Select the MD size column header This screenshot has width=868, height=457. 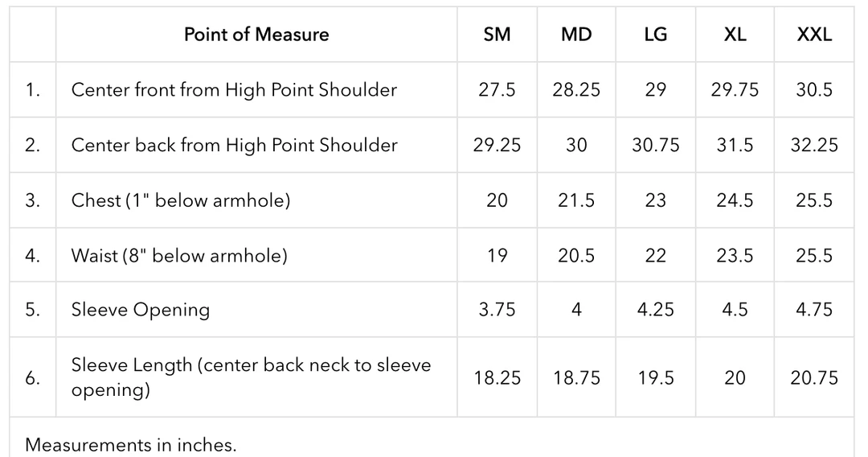pyautogui.click(x=576, y=35)
